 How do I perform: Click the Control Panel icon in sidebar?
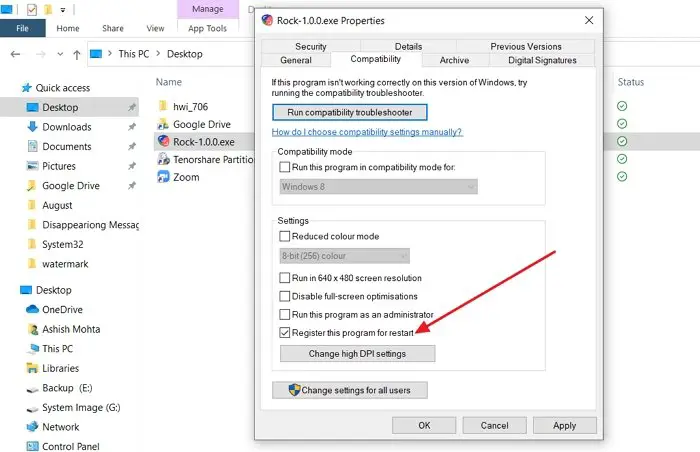[32, 446]
